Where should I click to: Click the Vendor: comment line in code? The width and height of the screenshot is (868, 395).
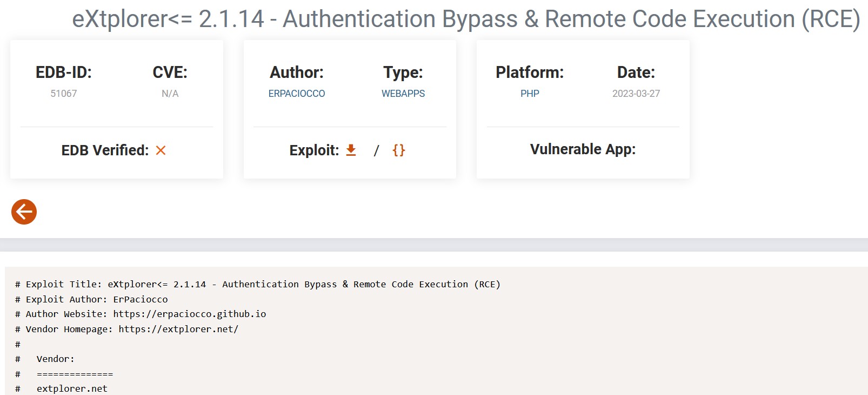pos(55,359)
